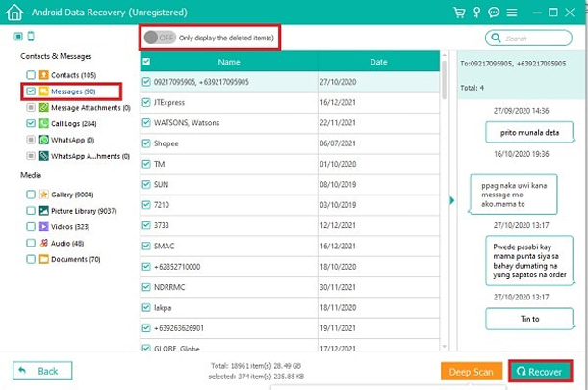Check the Audio (48) checkbox
This screenshot has height=390, width=588.
coord(31,243)
